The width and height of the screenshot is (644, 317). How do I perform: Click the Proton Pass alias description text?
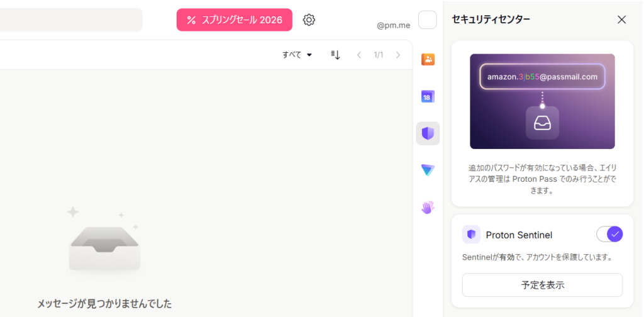tap(542, 179)
